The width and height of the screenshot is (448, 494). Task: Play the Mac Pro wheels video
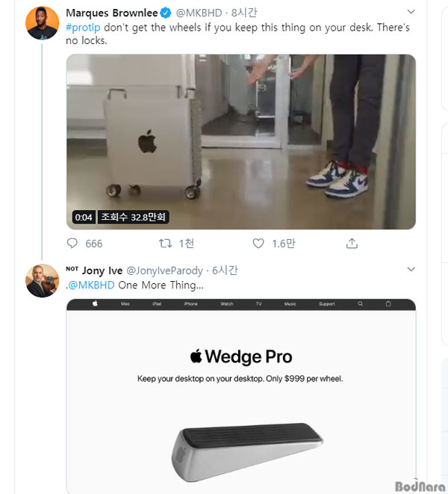click(x=240, y=142)
